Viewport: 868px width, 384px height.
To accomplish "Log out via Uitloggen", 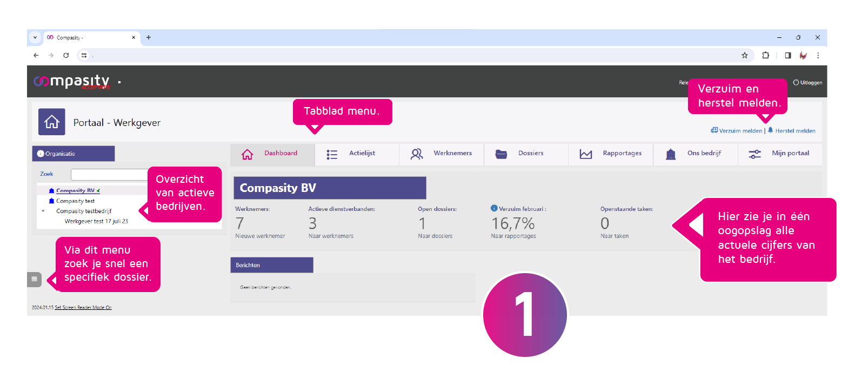I will click(808, 83).
